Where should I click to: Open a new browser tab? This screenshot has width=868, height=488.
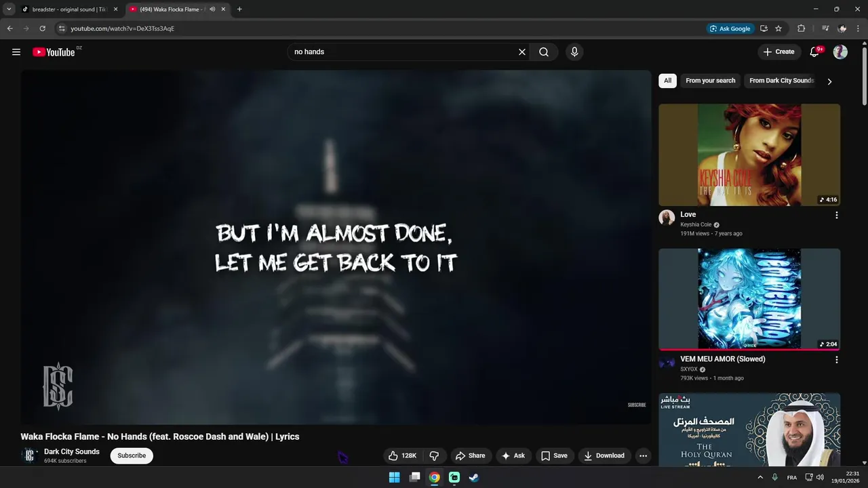(x=239, y=9)
